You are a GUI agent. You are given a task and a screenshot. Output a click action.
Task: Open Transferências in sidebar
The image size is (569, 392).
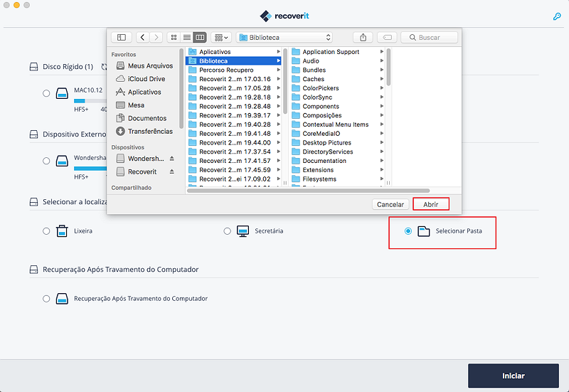click(144, 131)
